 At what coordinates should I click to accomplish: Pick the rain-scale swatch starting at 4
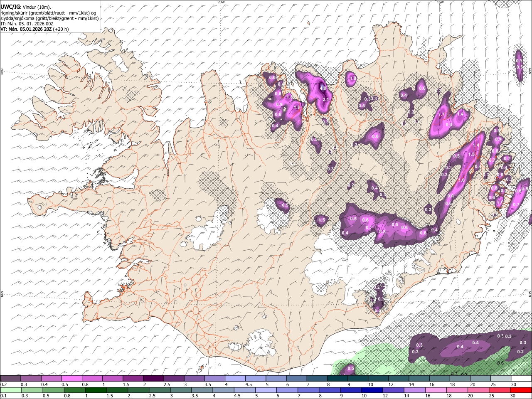(223, 390)
